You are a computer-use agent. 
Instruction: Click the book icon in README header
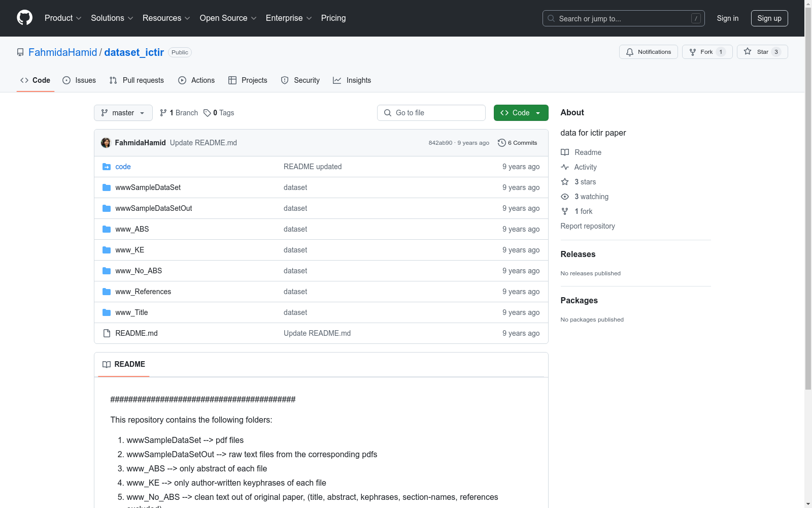tap(107, 364)
